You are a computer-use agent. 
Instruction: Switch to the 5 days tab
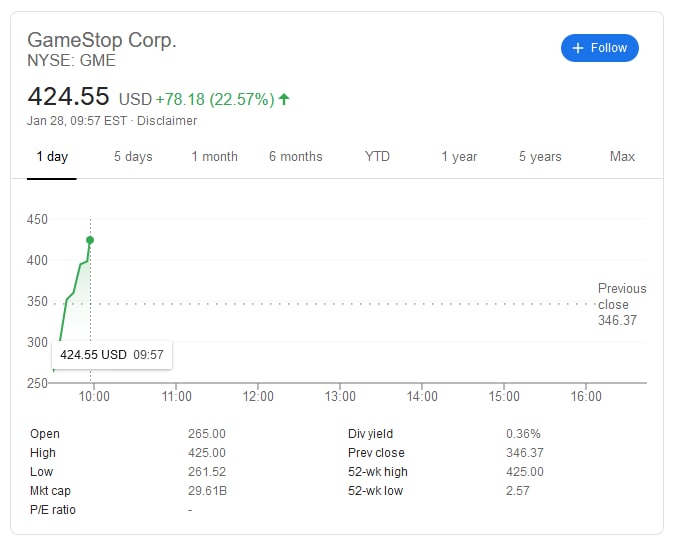pos(133,157)
